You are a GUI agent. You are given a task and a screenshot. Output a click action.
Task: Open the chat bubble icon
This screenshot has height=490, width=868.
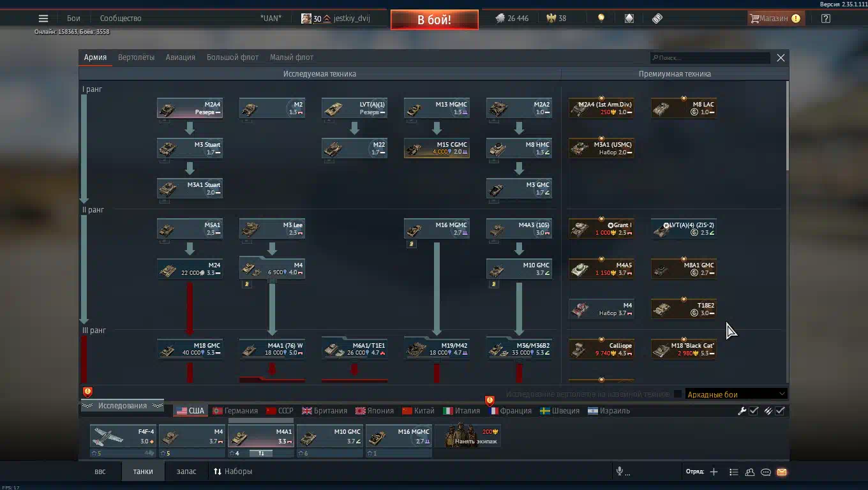click(x=766, y=472)
